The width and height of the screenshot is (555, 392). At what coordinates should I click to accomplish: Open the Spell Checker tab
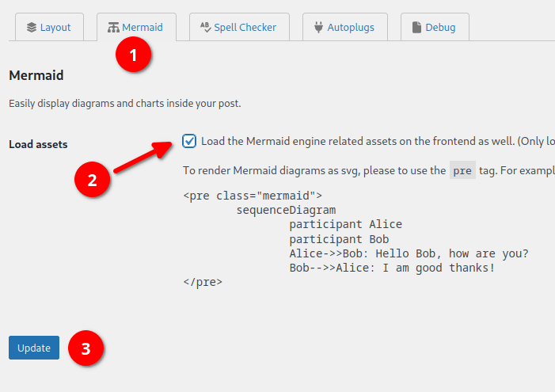pyautogui.click(x=239, y=27)
